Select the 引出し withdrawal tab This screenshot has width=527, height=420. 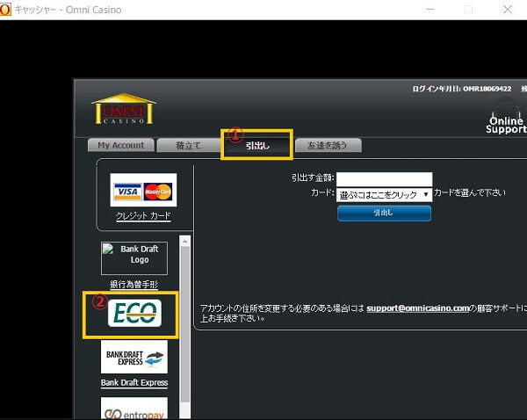coord(257,146)
